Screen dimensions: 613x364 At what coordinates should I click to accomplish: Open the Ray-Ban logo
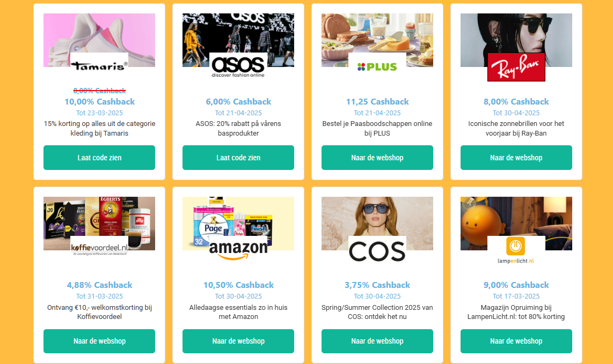[x=516, y=67]
